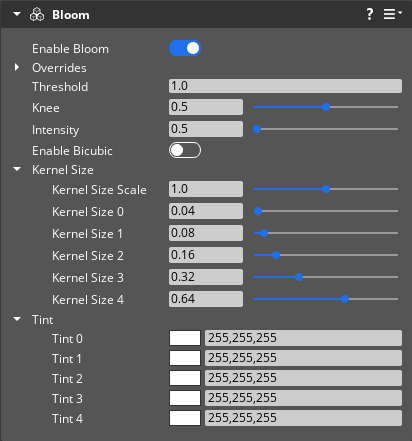Click the Kernel Size 0 value field

(x=206, y=211)
